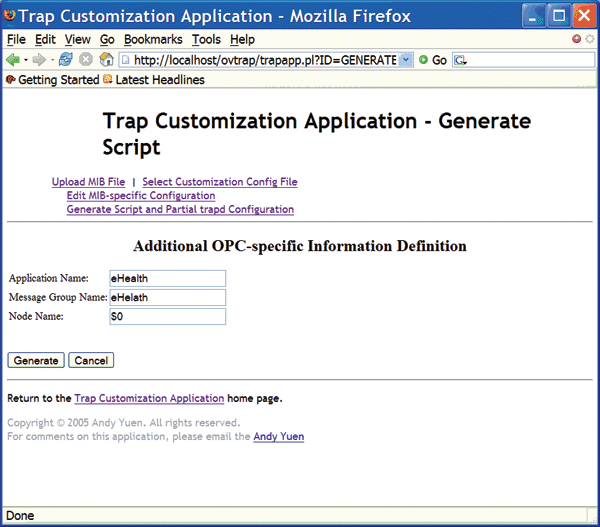This screenshot has height=527, width=600.
Task: Click the Edit MIB-specific Configuration link
Action: click(x=140, y=196)
